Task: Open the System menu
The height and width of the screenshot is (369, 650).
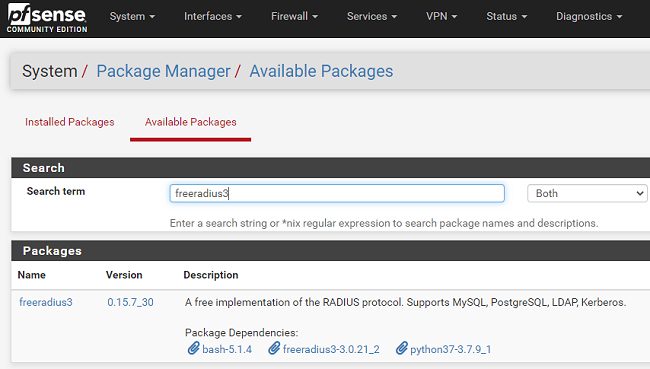Action: point(132,16)
